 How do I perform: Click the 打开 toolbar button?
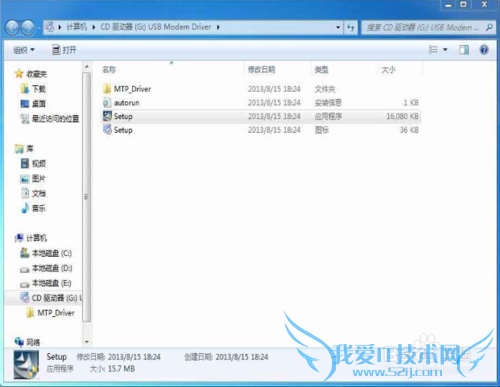pos(64,50)
